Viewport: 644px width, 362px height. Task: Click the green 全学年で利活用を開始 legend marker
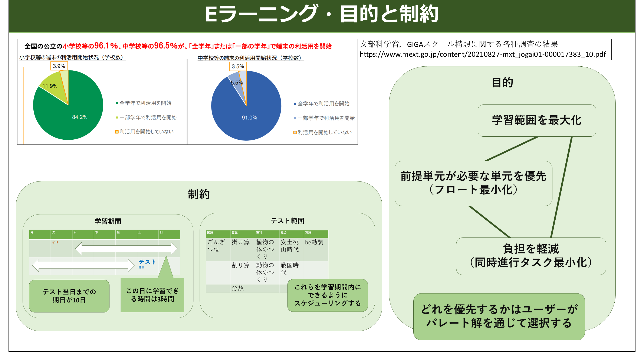click(x=117, y=103)
